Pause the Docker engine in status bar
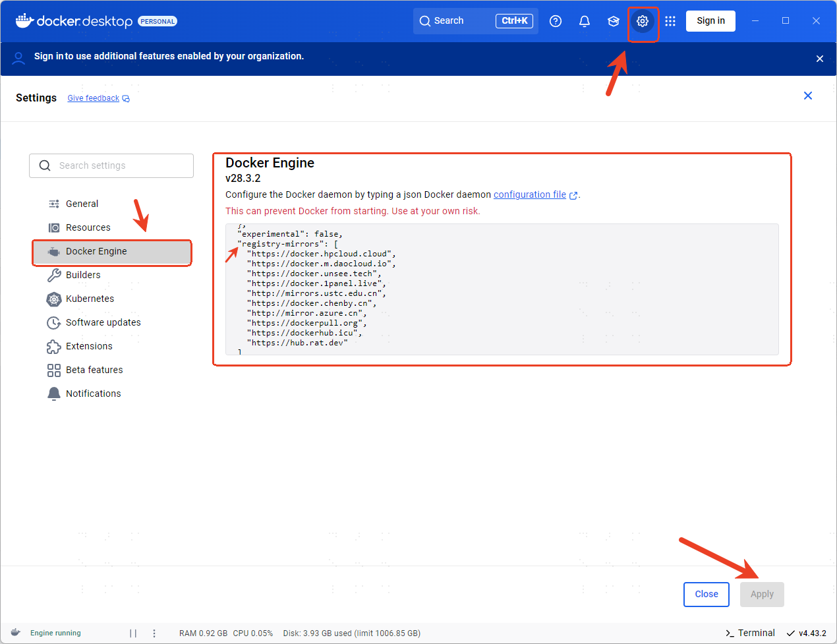Viewport: 837px width, 644px height. 133,633
